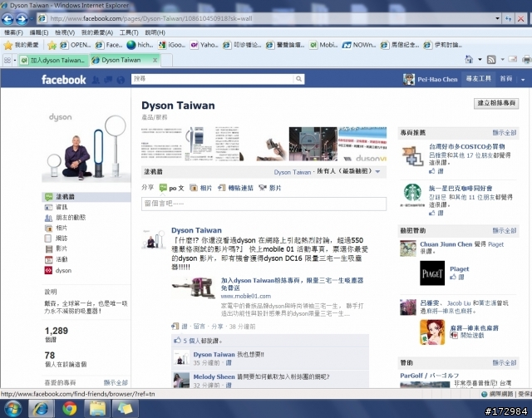Click the 建立粉絲專頁 create page button
This screenshot has height=418, width=532.
(x=496, y=103)
